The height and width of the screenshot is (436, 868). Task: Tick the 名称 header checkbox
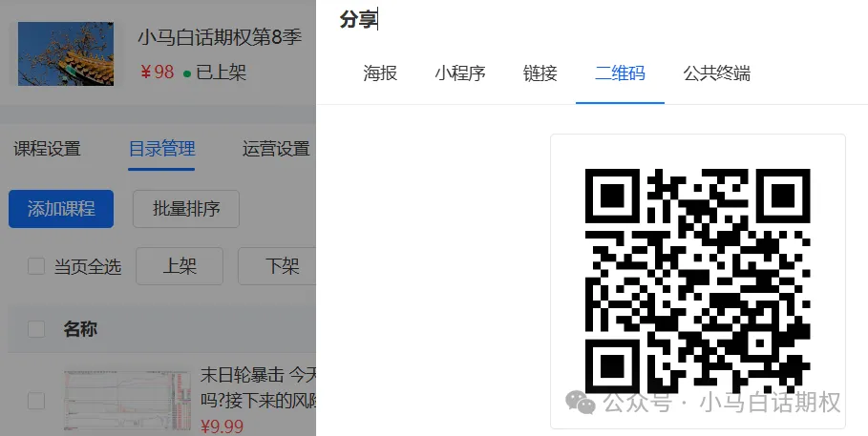36,329
